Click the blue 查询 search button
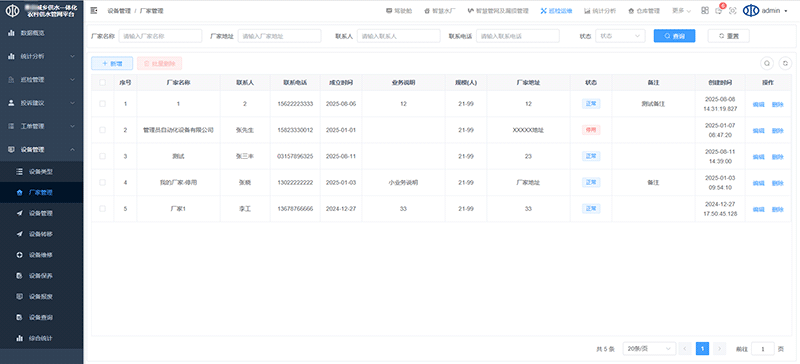Screen dimensions: 800x364 click(x=674, y=36)
